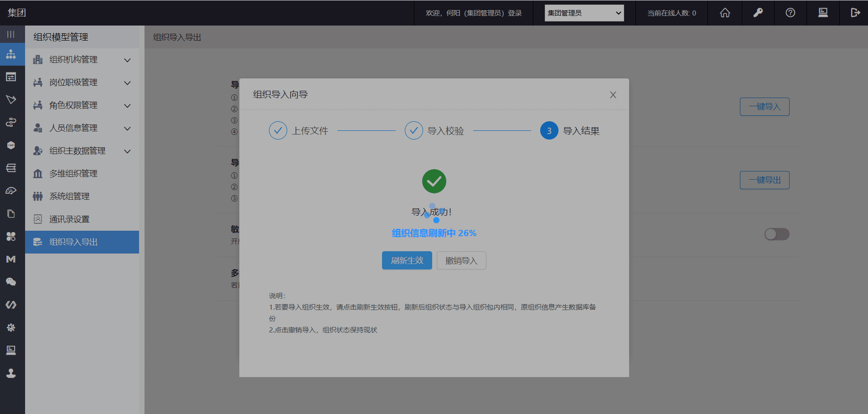
Task: Open 系统组管理 menu item
Action: (x=82, y=197)
